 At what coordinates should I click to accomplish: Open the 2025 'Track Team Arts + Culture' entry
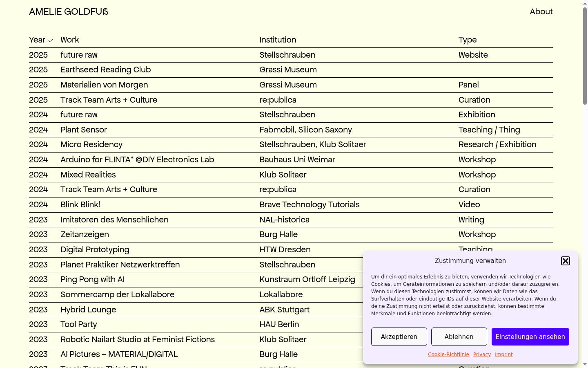click(x=109, y=100)
